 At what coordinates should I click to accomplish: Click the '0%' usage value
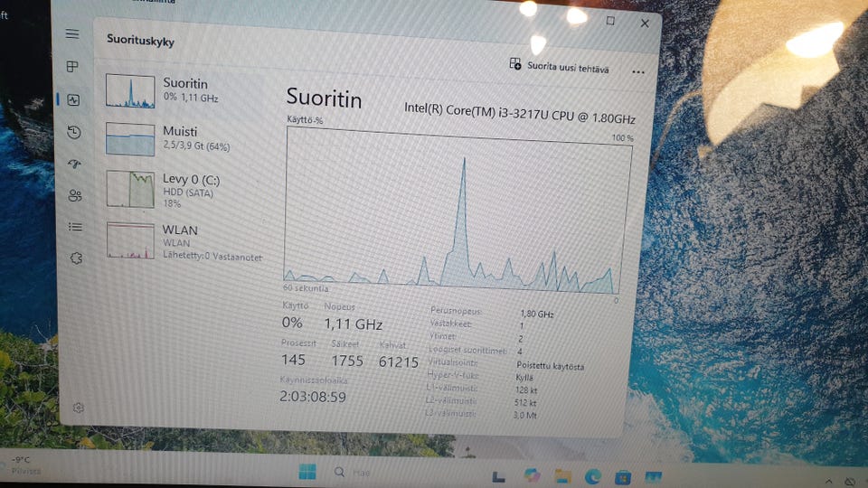coord(292,323)
